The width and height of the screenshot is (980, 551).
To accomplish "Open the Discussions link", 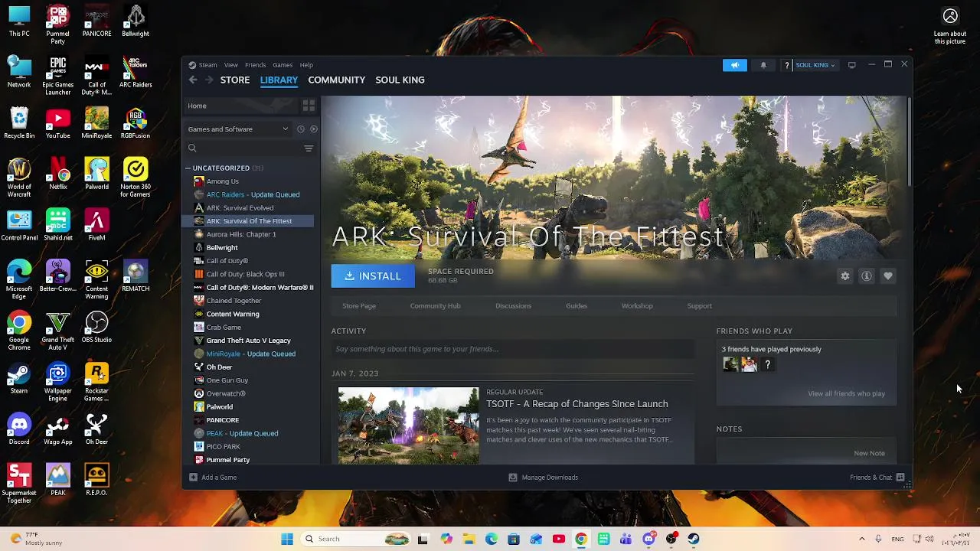I will 513,306.
